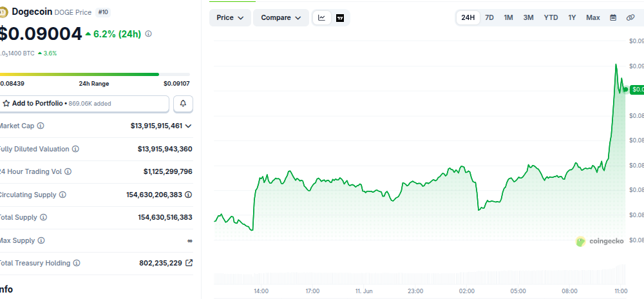Open the Price dropdown

point(231,17)
